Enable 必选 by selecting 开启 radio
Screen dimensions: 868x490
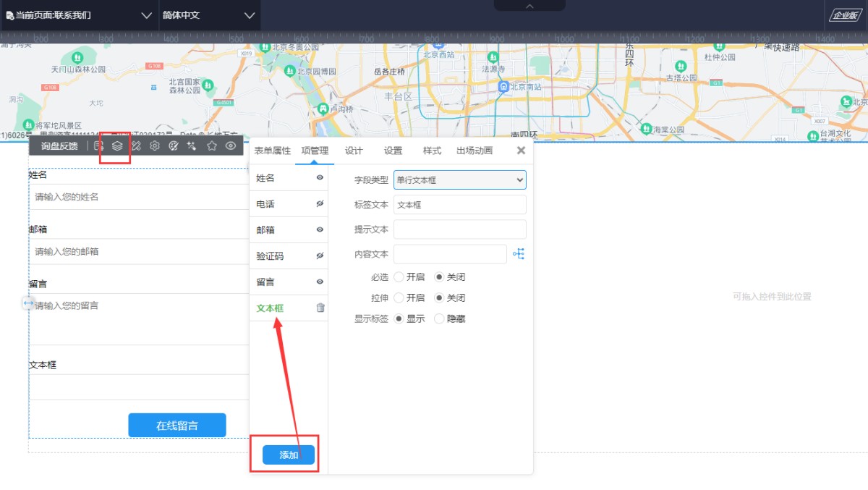(399, 277)
